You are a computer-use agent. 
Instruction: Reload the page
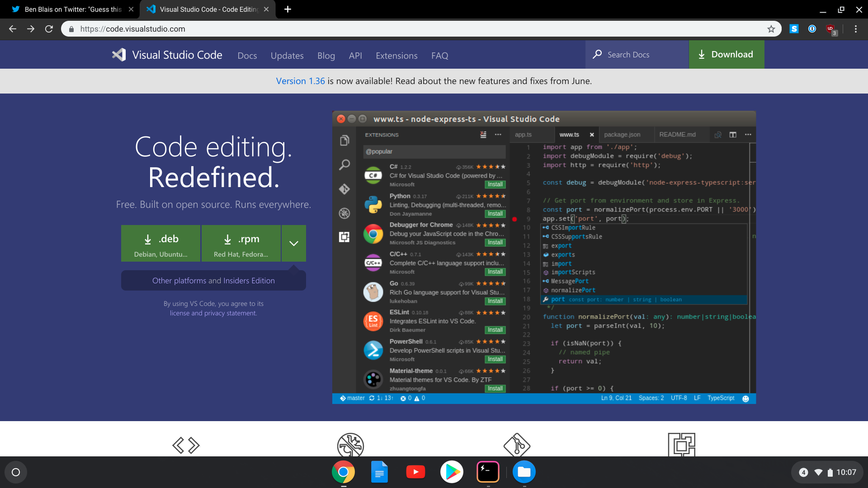(49, 29)
